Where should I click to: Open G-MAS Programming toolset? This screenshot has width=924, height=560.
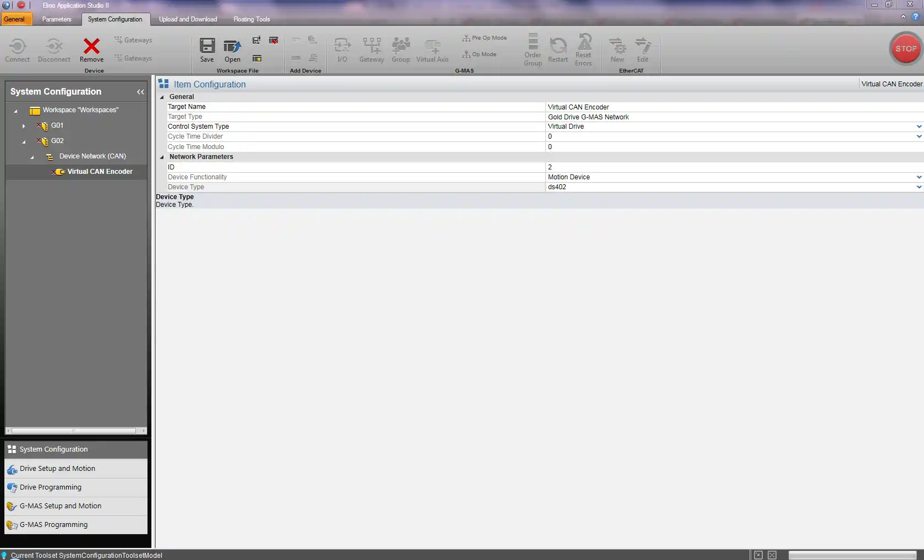[x=76, y=525]
